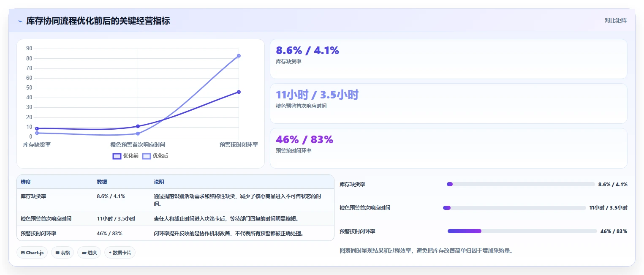The height and width of the screenshot is (275, 644).
Task: Click the table cell 11小时 / 3.5小时
Action: click(116, 219)
